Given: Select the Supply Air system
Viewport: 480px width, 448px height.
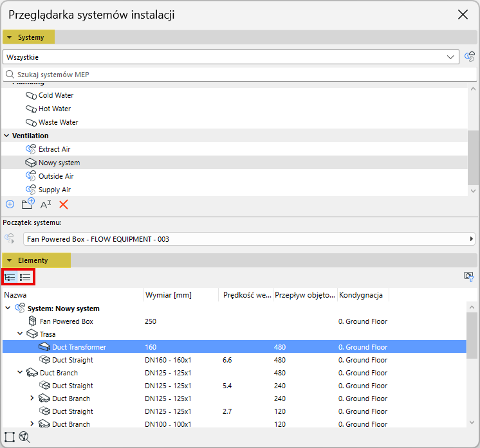Looking at the screenshot, I should point(54,190).
